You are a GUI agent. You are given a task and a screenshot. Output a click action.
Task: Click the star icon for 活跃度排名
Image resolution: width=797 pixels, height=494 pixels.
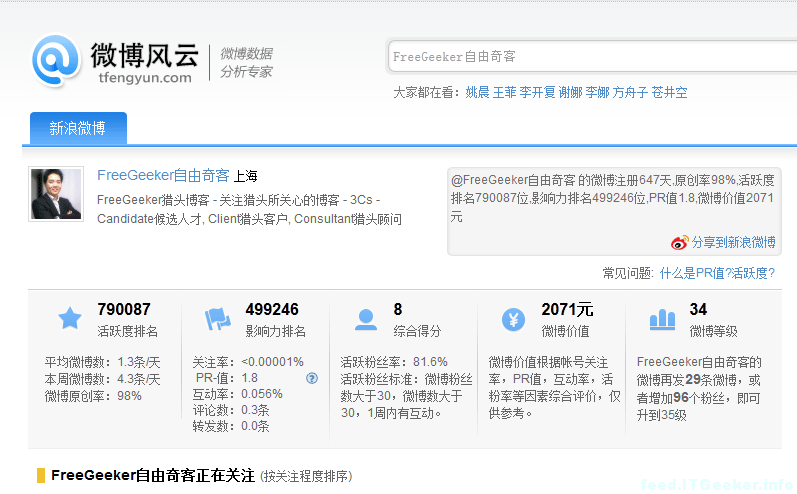[x=70, y=319]
